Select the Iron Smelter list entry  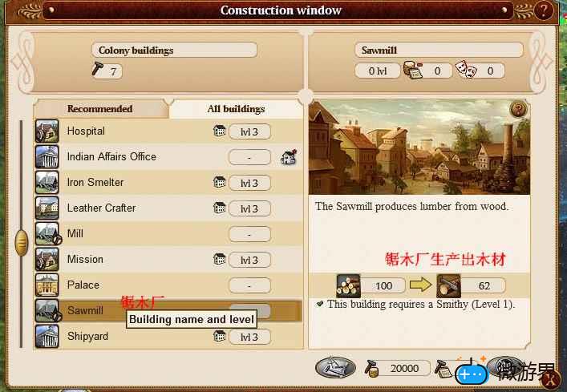tap(168, 183)
